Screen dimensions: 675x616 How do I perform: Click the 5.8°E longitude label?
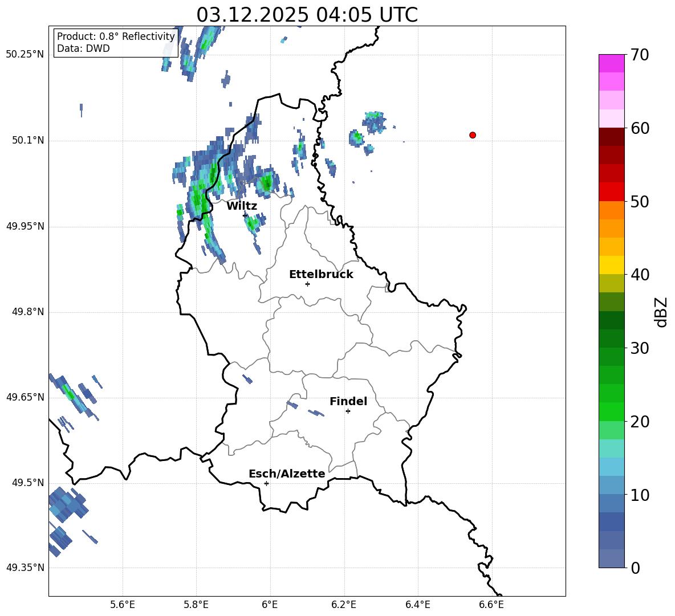pyautogui.click(x=196, y=605)
